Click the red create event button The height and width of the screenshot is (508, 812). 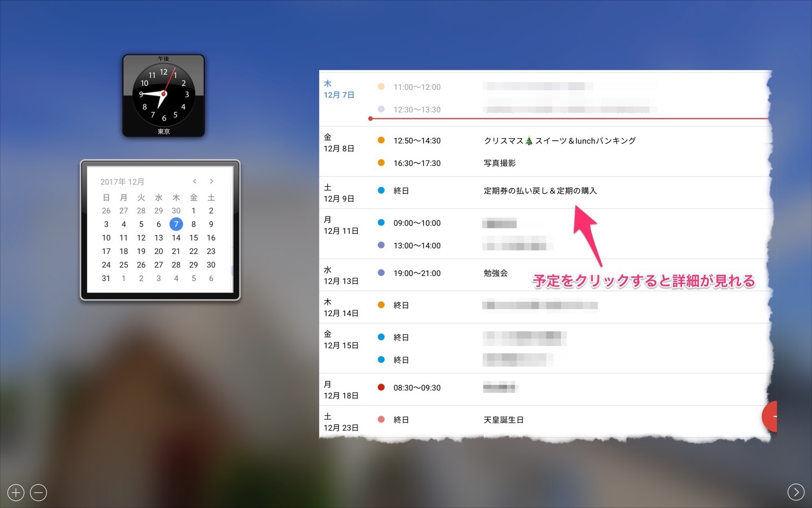tap(770, 416)
